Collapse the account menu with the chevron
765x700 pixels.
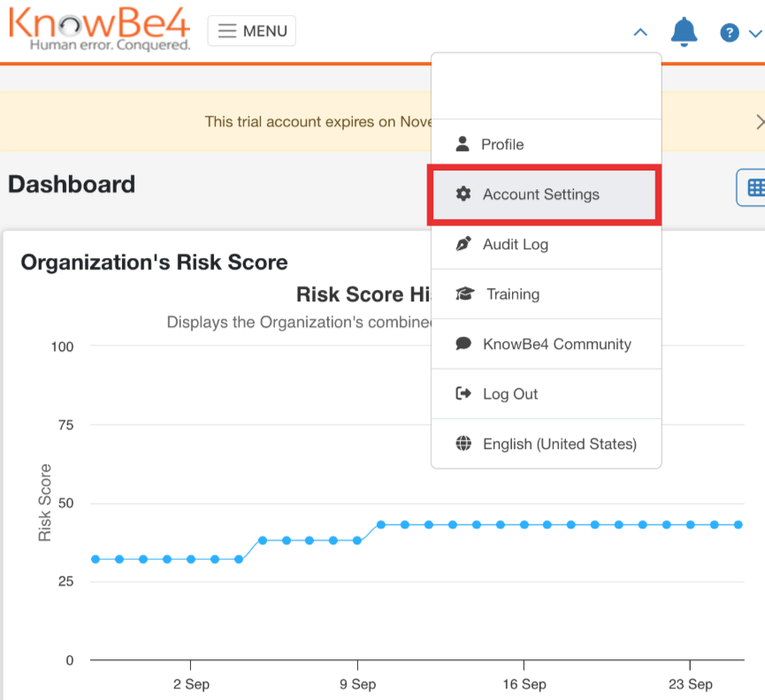[x=639, y=32]
